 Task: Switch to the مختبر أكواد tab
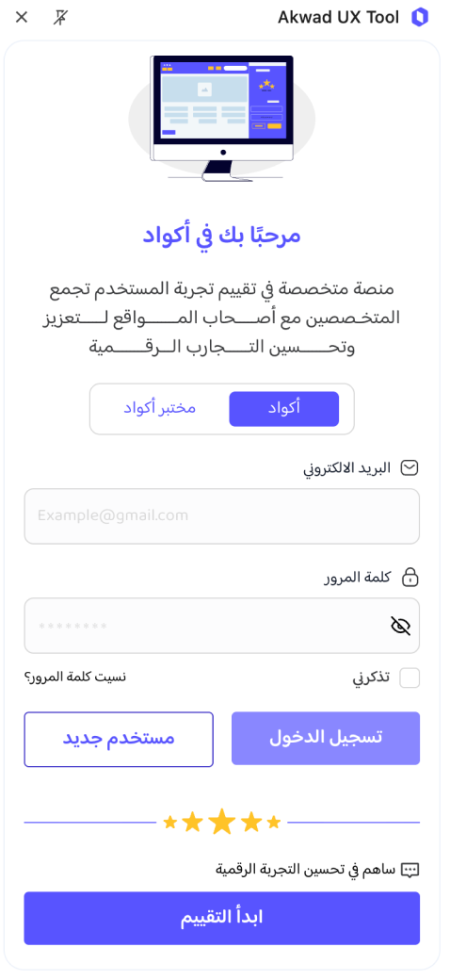point(159,409)
